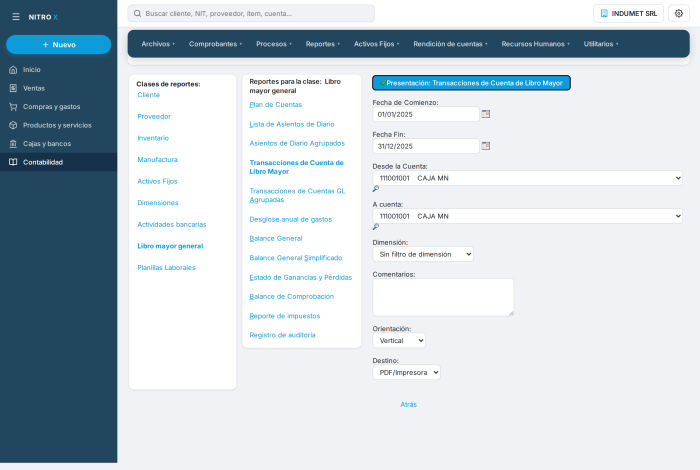Open Balance de Comprobación report
Screen dimensions: 700x470
coord(292,296)
